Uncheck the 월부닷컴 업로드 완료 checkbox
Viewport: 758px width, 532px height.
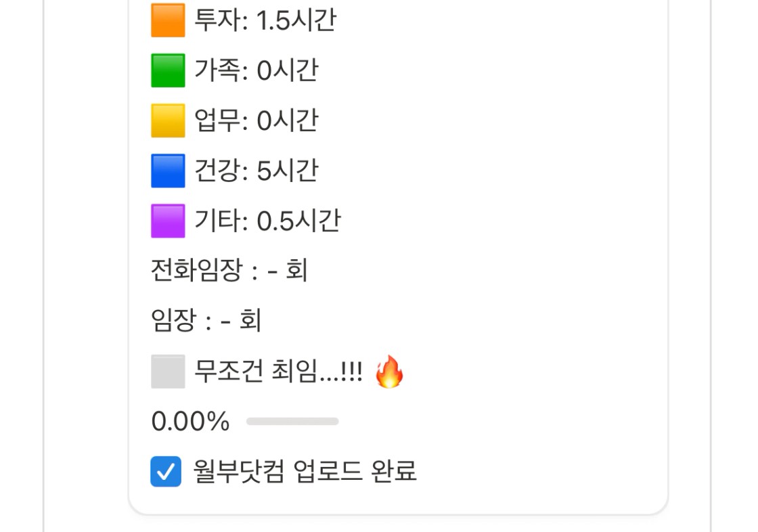pyautogui.click(x=166, y=472)
